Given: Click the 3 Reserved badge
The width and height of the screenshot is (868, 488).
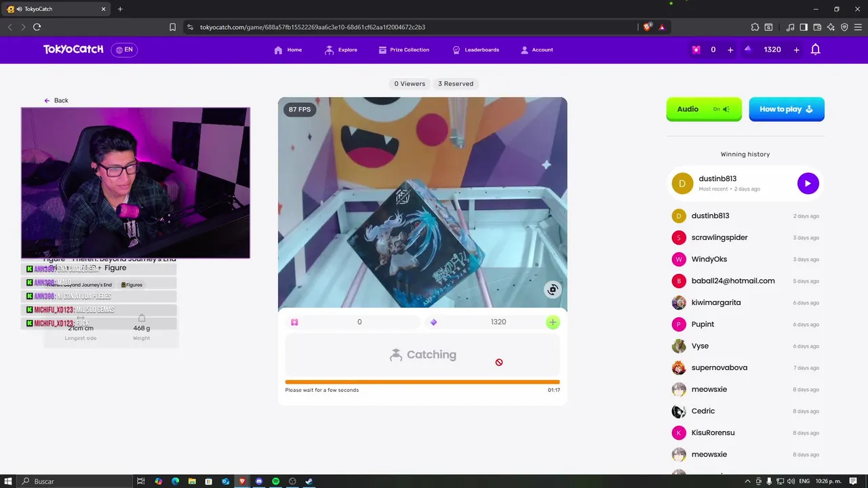Looking at the screenshot, I should pyautogui.click(x=456, y=84).
